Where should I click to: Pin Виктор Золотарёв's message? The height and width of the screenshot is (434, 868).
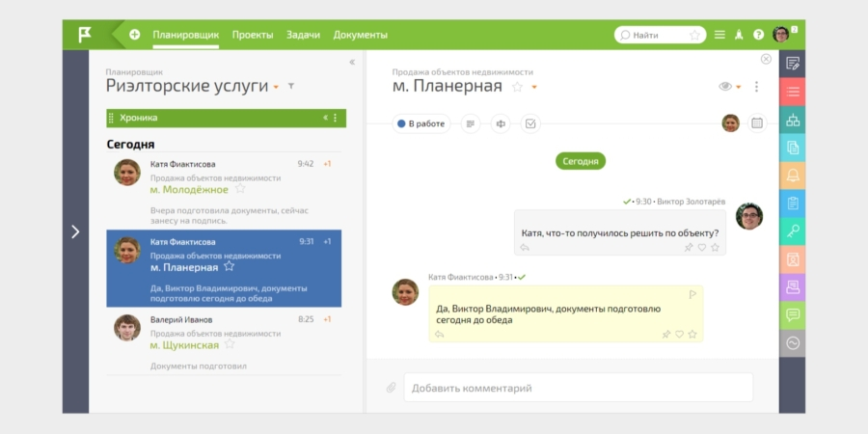[x=689, y=248]
